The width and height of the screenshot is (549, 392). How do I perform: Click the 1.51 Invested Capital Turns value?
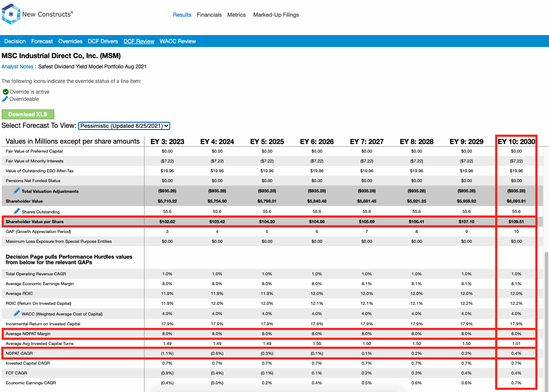coord(517,343)
